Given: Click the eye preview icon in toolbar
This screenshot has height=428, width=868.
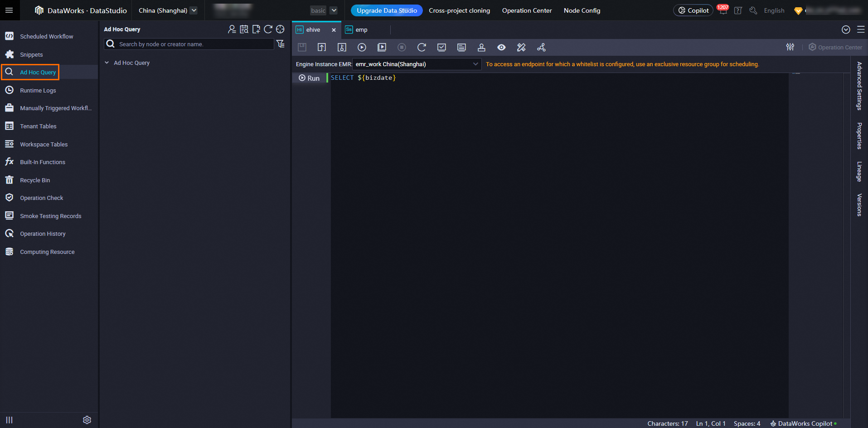Looking at the screenshot, I should coord(501,47).
